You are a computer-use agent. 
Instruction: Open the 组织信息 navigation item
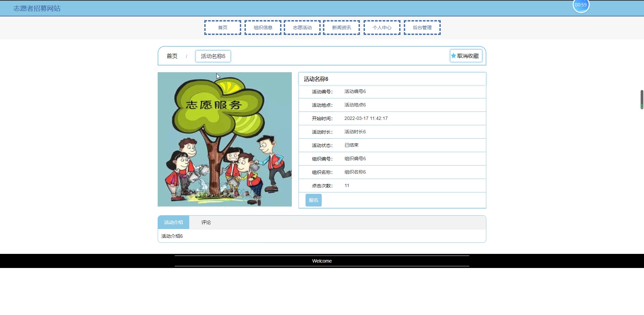263,28
